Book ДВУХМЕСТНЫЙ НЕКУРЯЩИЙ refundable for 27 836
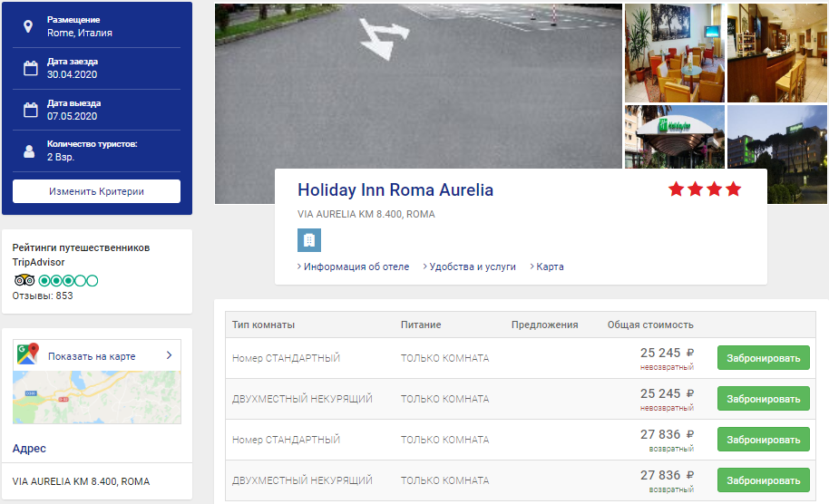The image size is (829, 504). (764, 480)
